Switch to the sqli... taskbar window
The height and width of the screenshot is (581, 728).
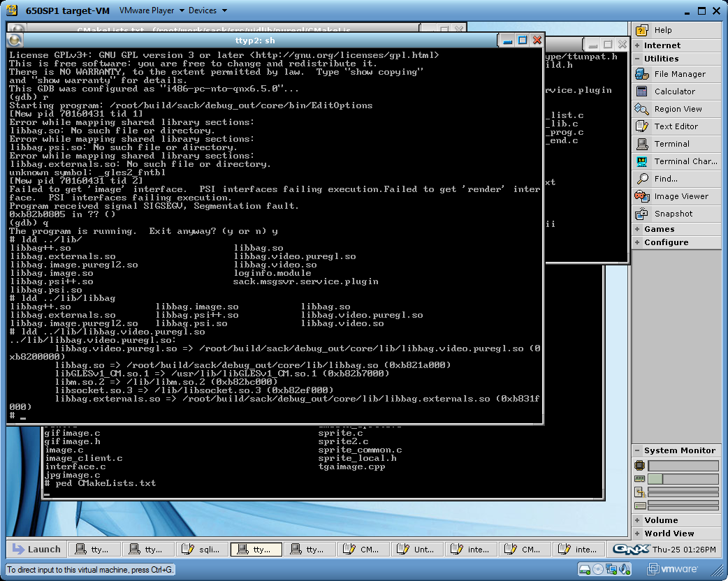coord(202,550)
